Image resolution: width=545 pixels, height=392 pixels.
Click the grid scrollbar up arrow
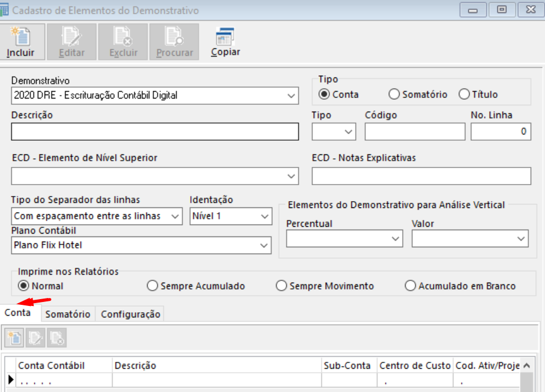(x=527, y=366)
